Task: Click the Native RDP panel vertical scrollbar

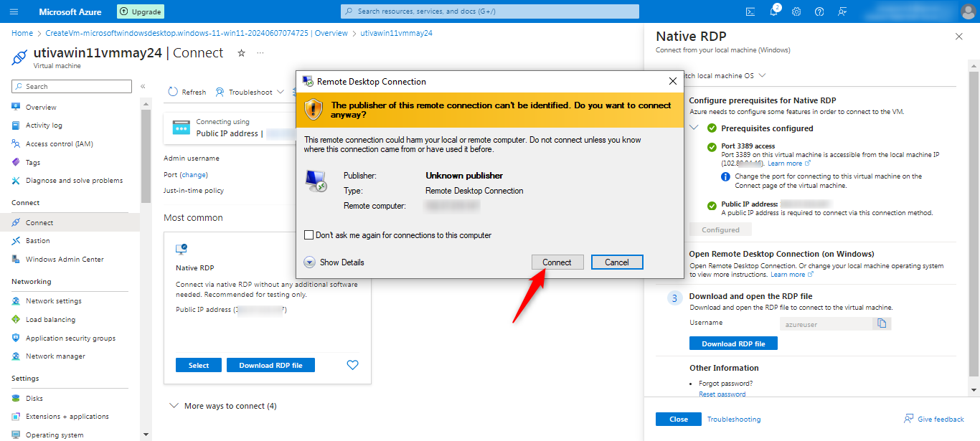Action: (974, 222)
